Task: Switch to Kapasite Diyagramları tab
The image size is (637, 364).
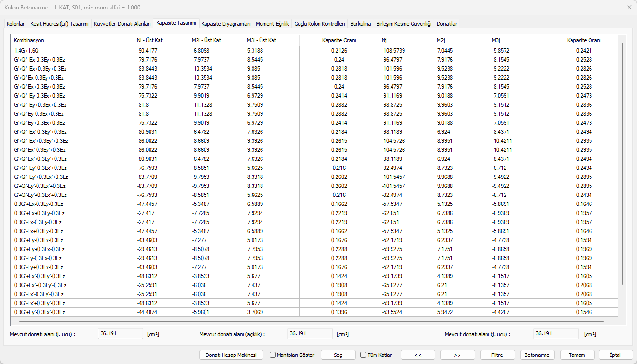Action: (x=225, y=24)
